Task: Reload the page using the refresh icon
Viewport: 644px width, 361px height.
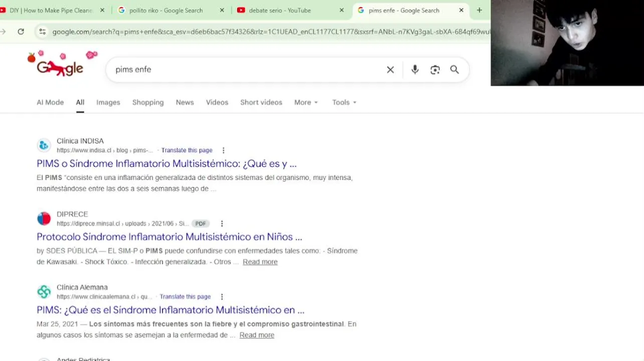Action: [21, 32]
